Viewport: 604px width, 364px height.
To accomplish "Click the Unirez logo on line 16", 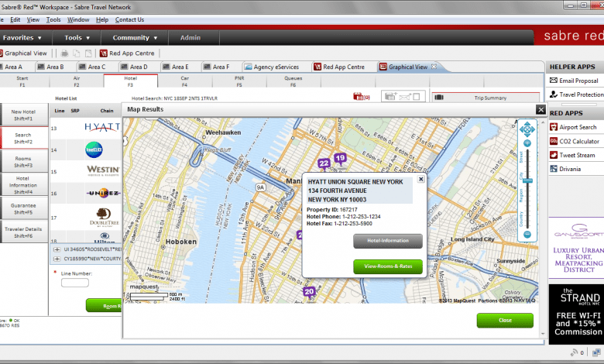I will tap(103, 193).
